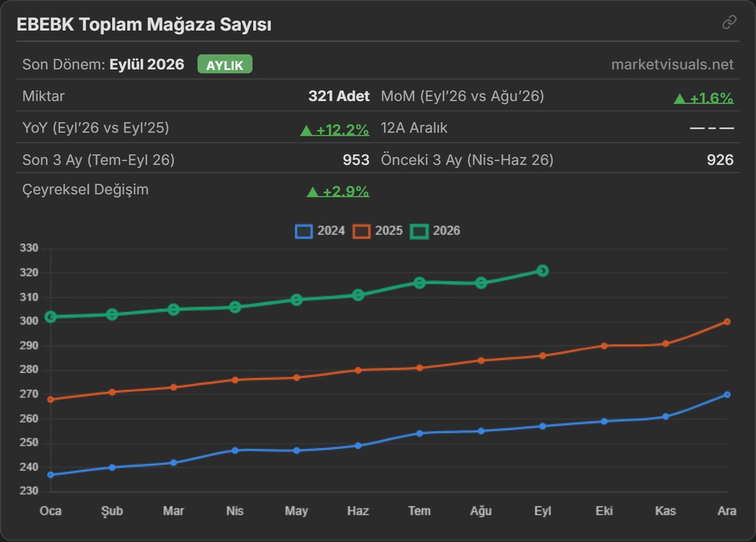Click the 2026 Şub data point
Viewport: 756px width, 542px height.
click(112, 314)
